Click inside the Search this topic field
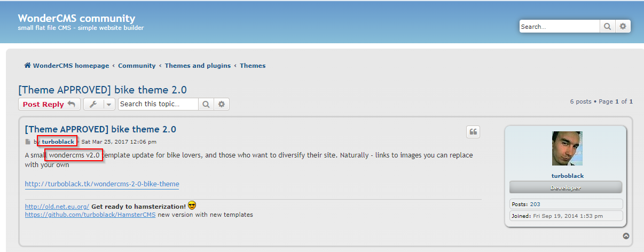 click(158, 104)
